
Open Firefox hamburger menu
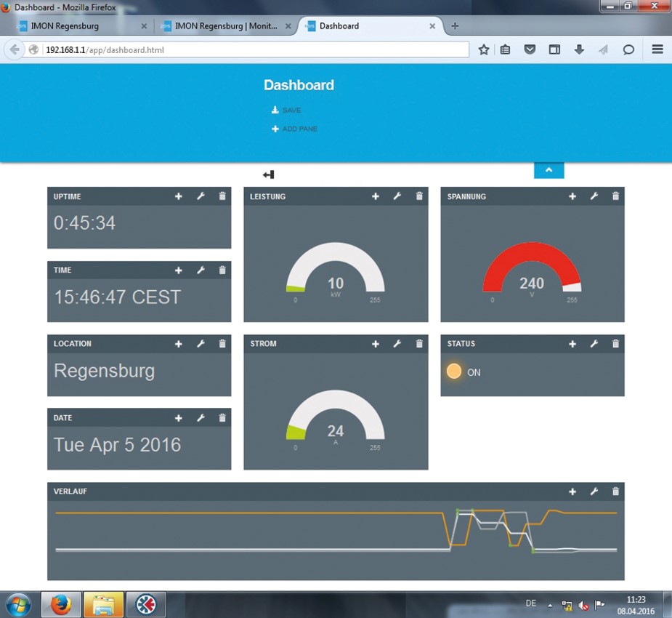click(657, 49)
